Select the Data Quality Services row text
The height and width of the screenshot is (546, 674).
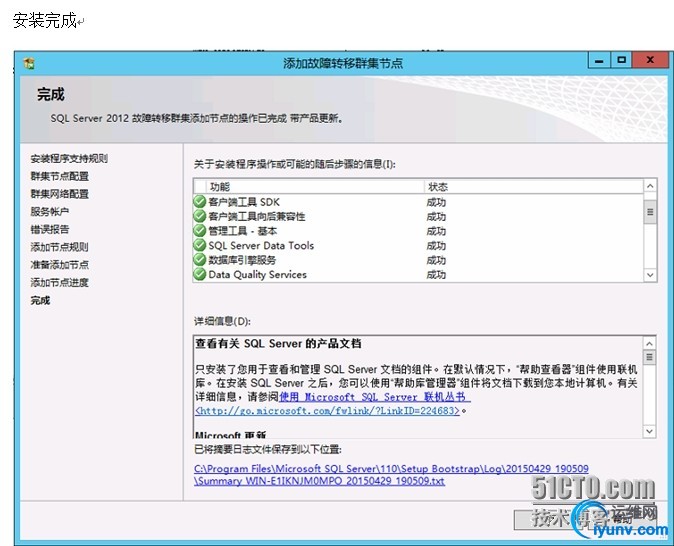tap(257, 274)
